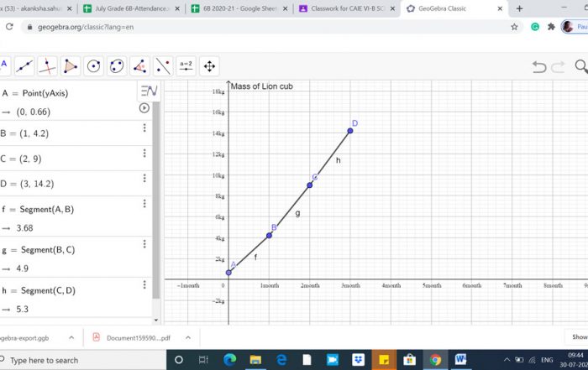The width and height of the screenshot is (588, 370).
Task: Select the Move Graphics View tool
Action: tap(209, 66)
